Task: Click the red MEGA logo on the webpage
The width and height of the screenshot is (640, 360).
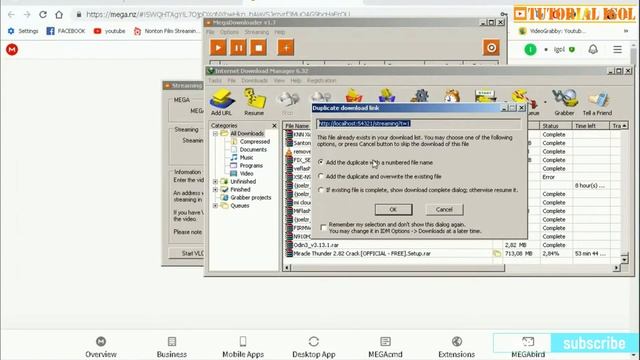Action: click(12, 50)
